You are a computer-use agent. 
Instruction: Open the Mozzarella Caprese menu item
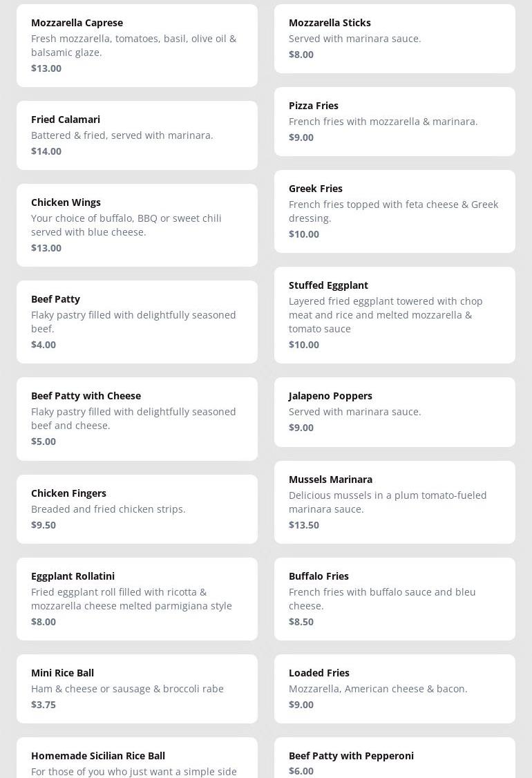[x=137, y=45]
